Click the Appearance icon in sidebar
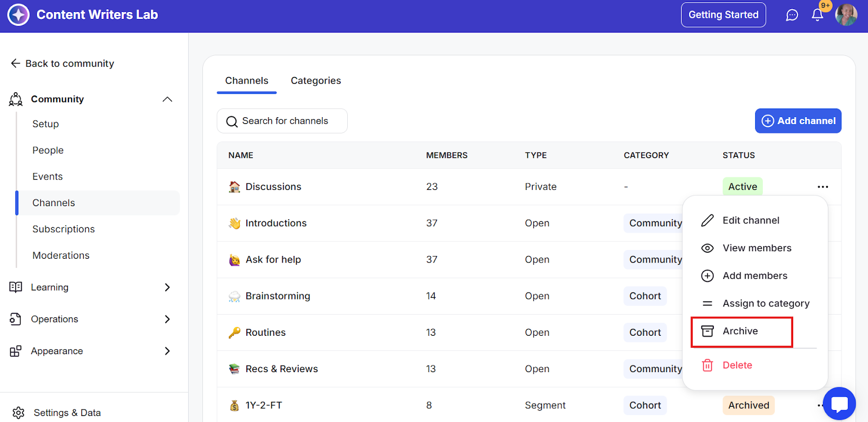This screenshot has width=868, height=422. (x=16, y=351)
